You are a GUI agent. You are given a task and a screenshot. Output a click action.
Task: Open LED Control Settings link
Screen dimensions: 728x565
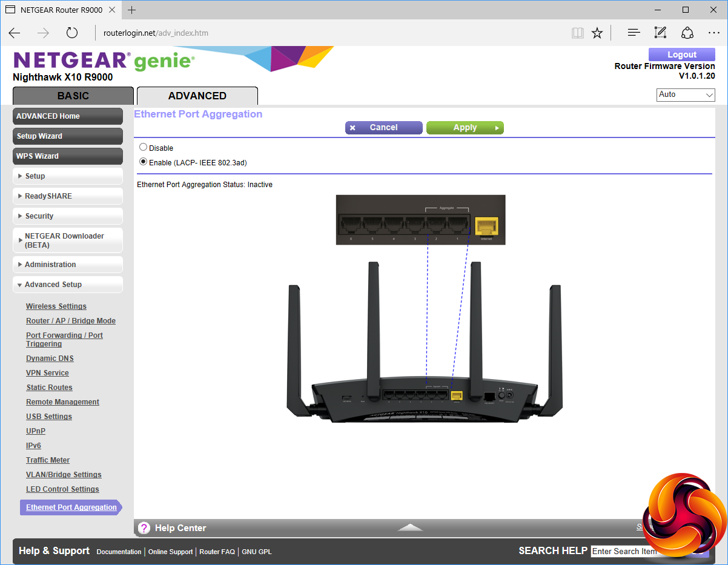tap(62, 489)
